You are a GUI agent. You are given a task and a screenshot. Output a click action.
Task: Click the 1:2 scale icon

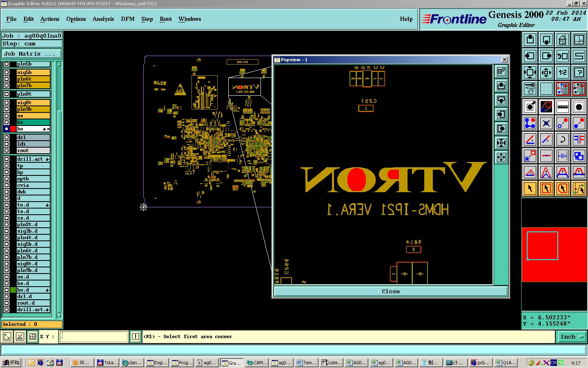tap(563, 72)
